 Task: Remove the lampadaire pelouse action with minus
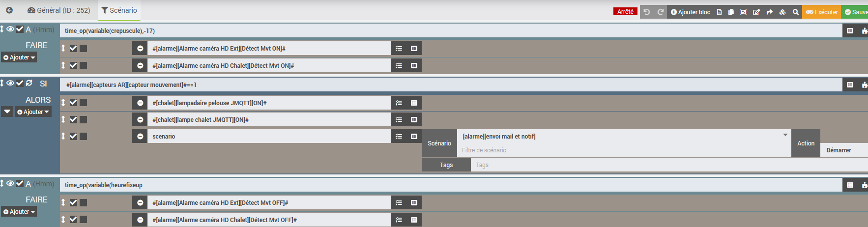(x=140, y=103)
